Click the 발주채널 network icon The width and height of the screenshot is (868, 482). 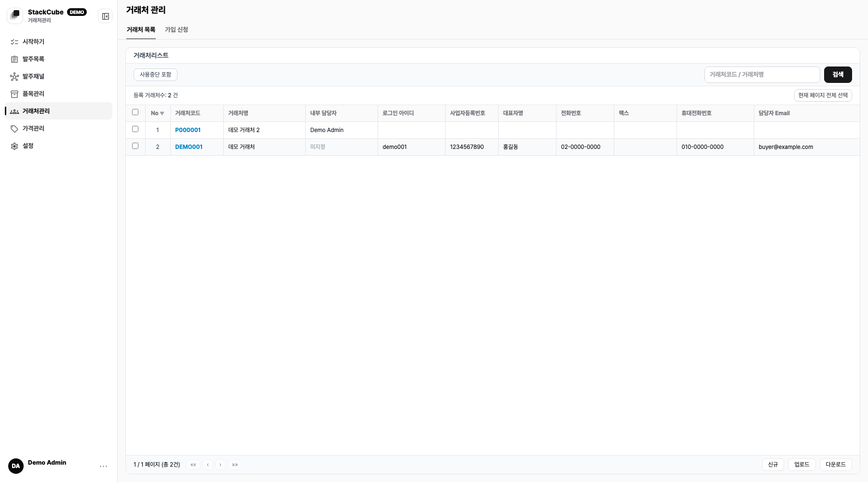click(14, 77)
